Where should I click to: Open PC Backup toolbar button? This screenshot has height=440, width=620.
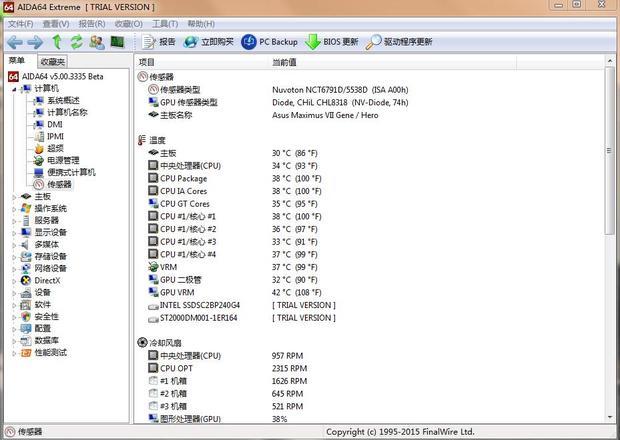[x=269, y=42]
